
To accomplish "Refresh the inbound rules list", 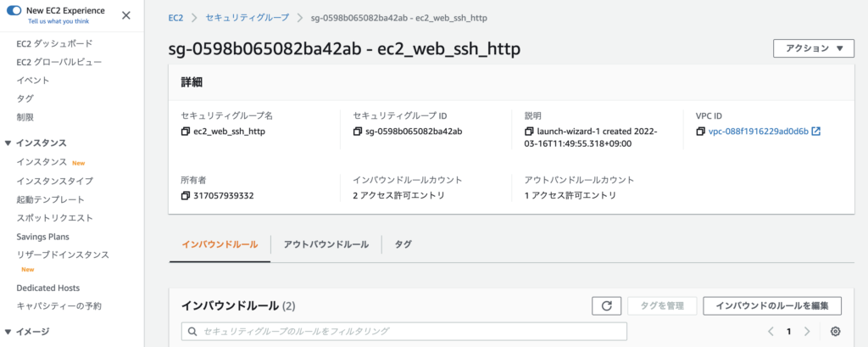I will pyautogui.click(x=607, y=306).
